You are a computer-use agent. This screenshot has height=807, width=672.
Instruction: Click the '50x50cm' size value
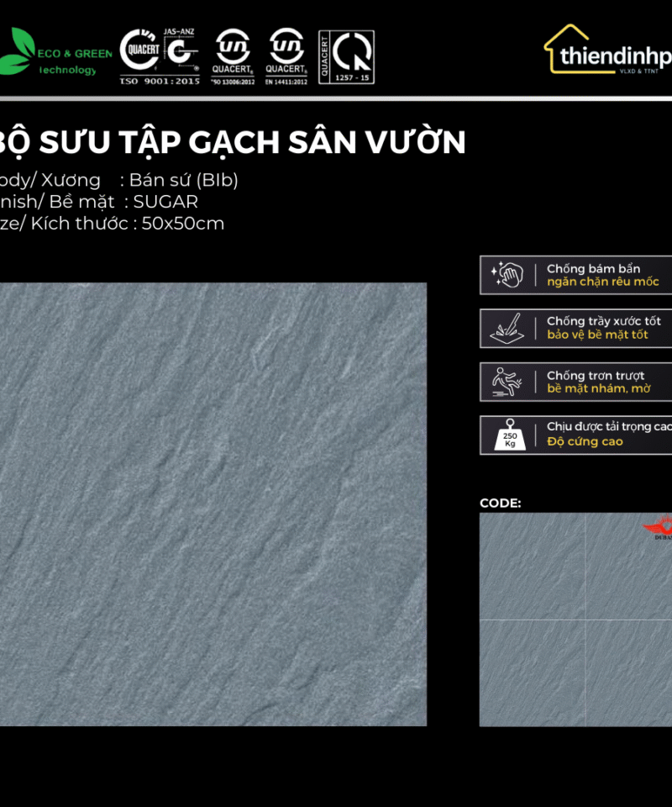coord(182,224)
